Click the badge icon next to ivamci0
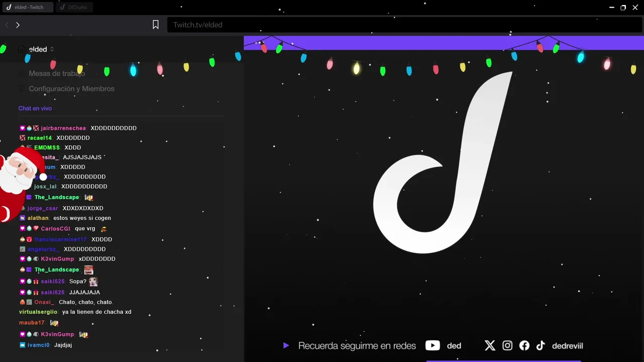The width and height of the screenshot is (644, 362). (22, 345)
